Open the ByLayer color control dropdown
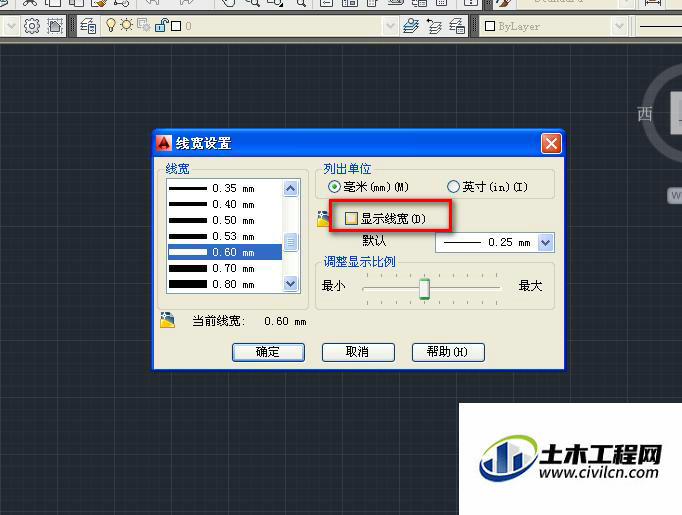The image size is (682, 515). 618,26
